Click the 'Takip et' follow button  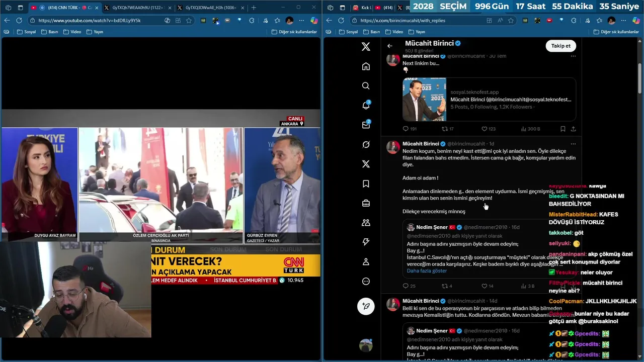(x=560, y=46)
